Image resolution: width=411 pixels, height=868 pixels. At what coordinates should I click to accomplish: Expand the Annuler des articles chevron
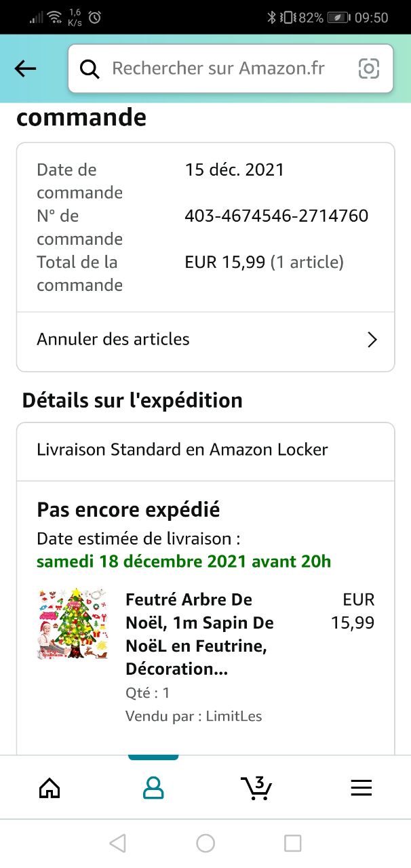point(372,340)
